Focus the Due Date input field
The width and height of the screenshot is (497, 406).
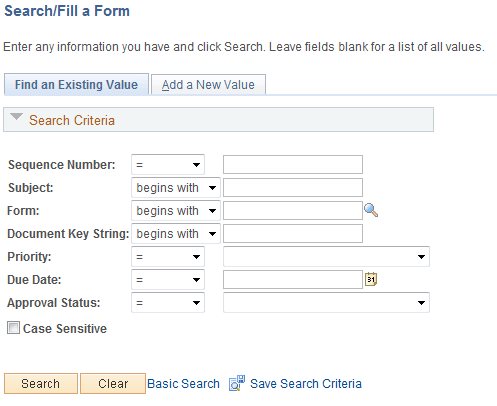click(293, 279)
